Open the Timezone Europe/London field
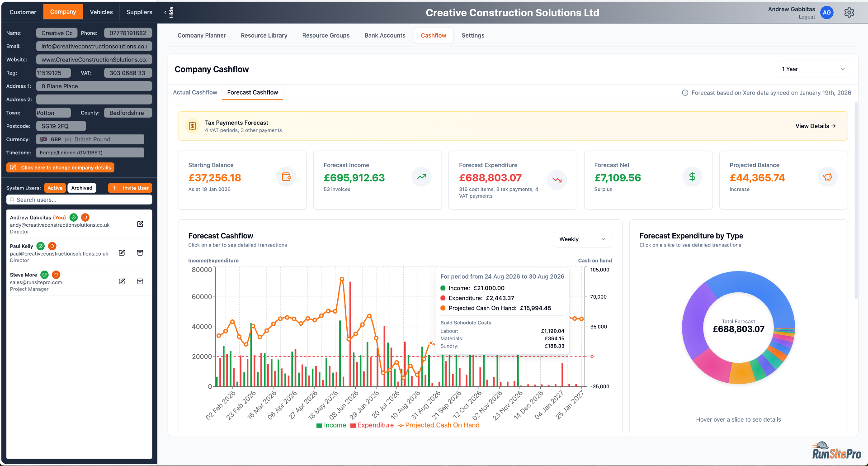 [x=90, y=152]
